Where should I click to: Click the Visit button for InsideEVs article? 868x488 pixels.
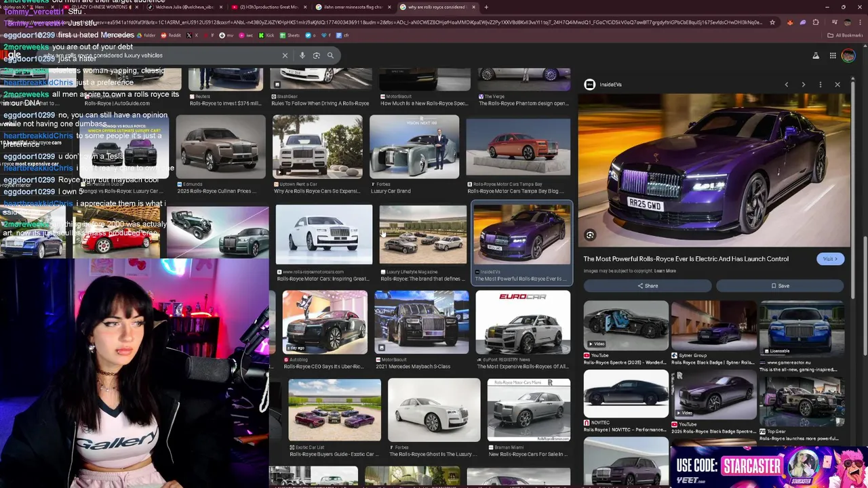pos(830,259)
